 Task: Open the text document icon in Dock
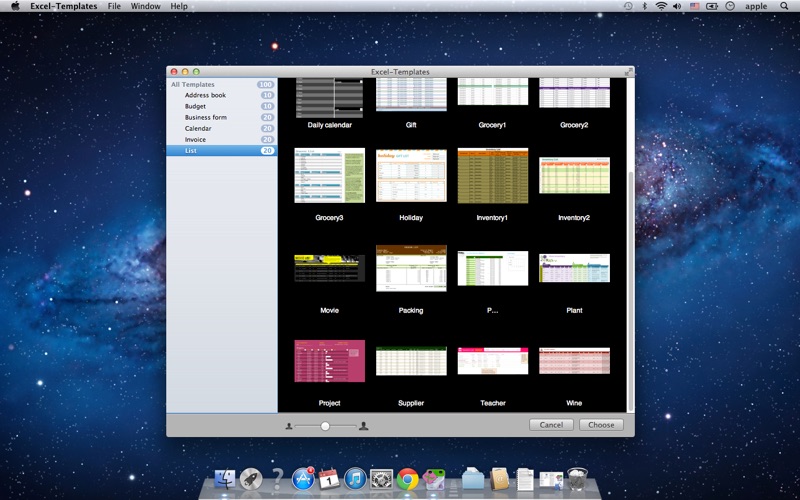coord(525,479)
